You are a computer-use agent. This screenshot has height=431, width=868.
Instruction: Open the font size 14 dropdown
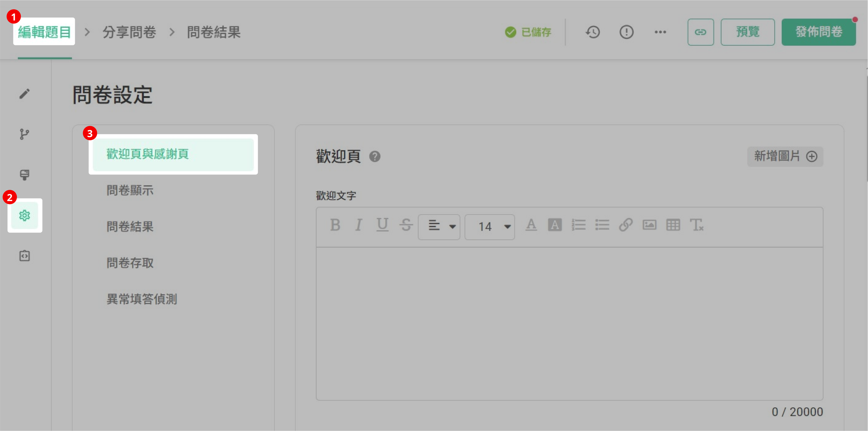pyautogui.click(x=489, y=226)
